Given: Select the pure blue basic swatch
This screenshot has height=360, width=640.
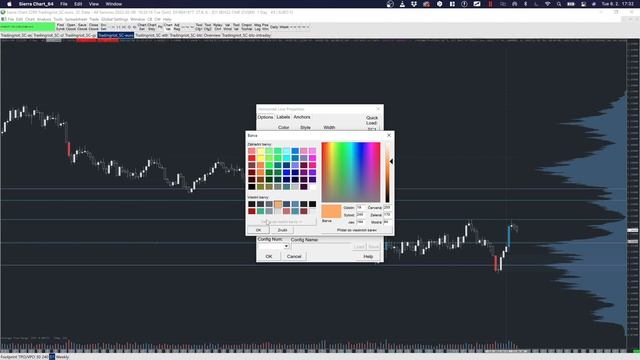Looking at the screenshot, I should [x=286, y=172].
